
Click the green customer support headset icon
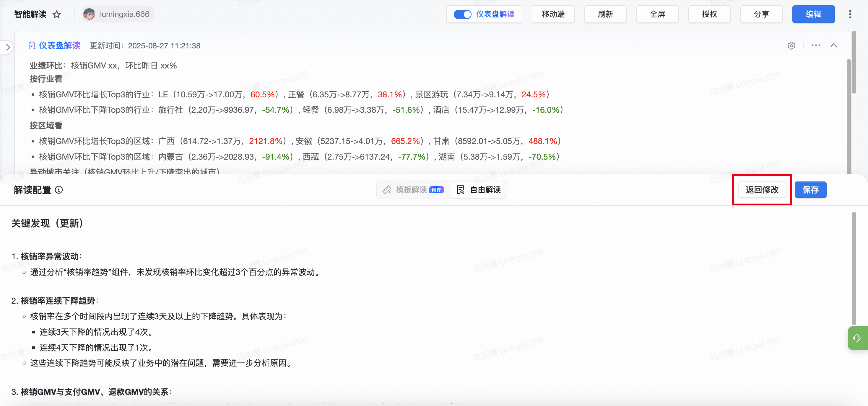[x=857, y=338]
